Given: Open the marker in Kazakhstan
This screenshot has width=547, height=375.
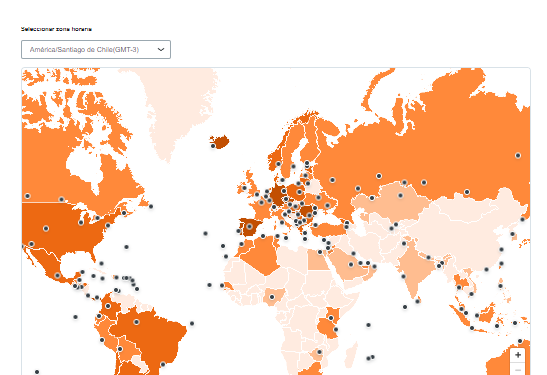Looking at the screenshot, I should point(400,195).
